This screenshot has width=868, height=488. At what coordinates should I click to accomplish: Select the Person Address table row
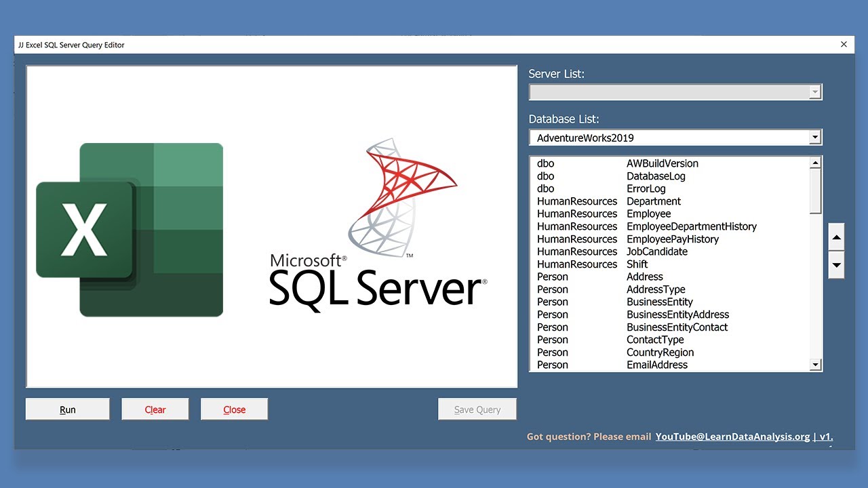[670, 277]
